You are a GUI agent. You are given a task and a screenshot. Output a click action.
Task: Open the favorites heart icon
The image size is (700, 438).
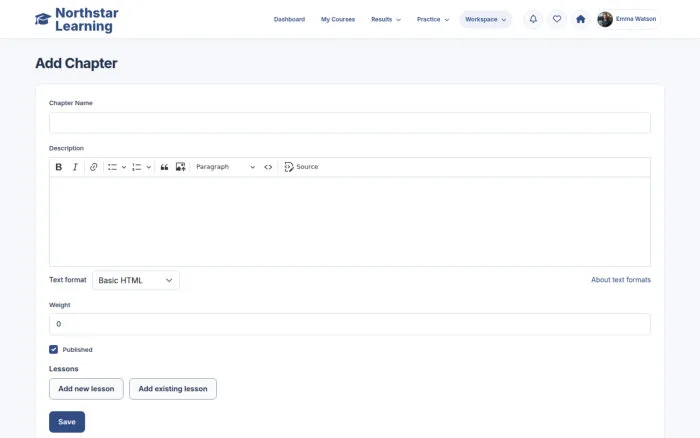[x=557, y=19]
